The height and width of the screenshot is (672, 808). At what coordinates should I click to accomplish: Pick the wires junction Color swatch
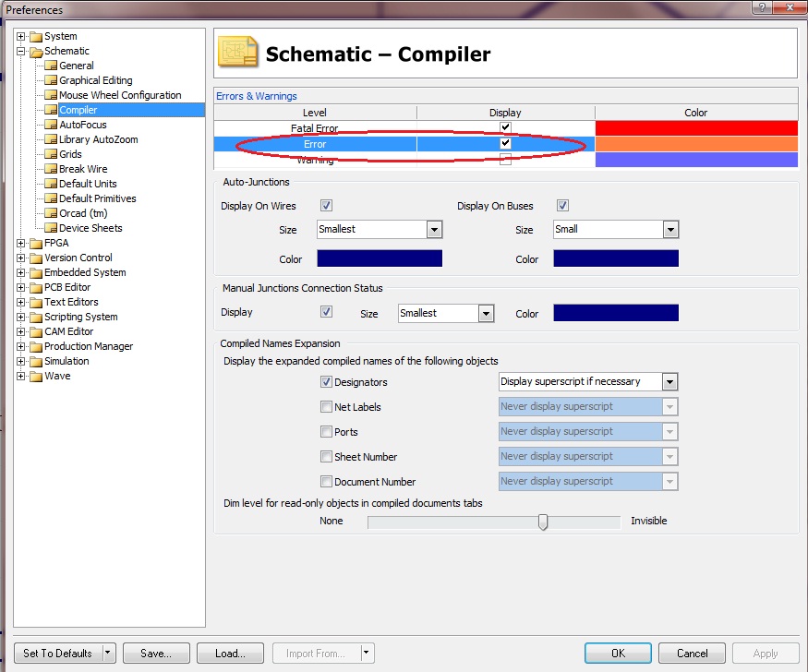(x=380, y=258)
